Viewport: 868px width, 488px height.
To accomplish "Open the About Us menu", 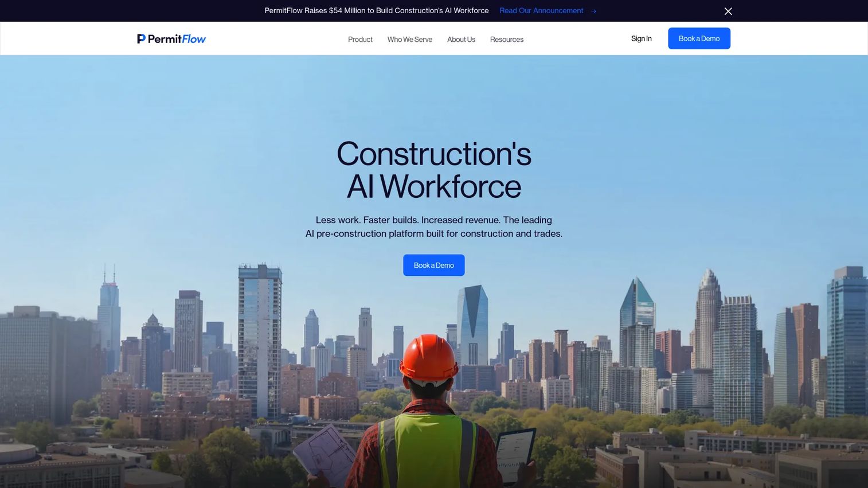I will [461, 40].
